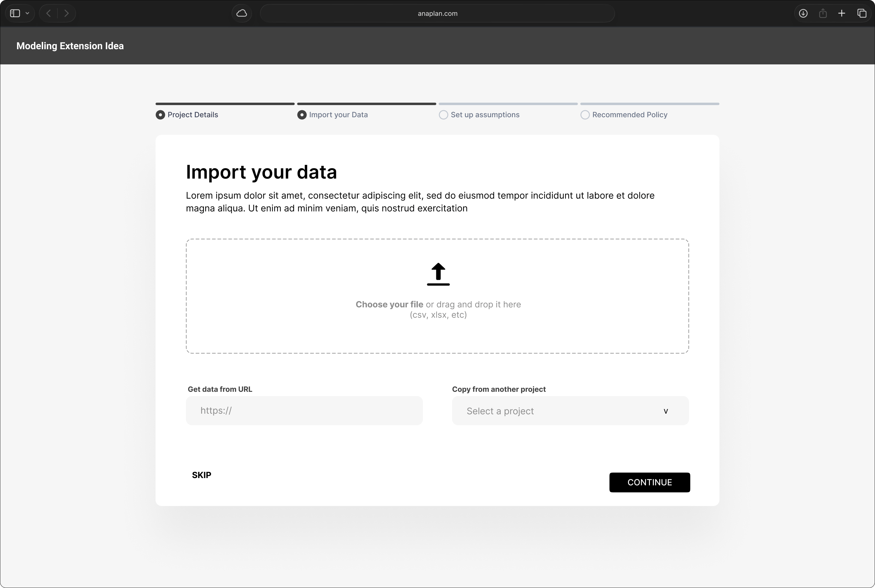Toggle the browser sidebar icon
The image size is (875, 588).
coord(15,13)
